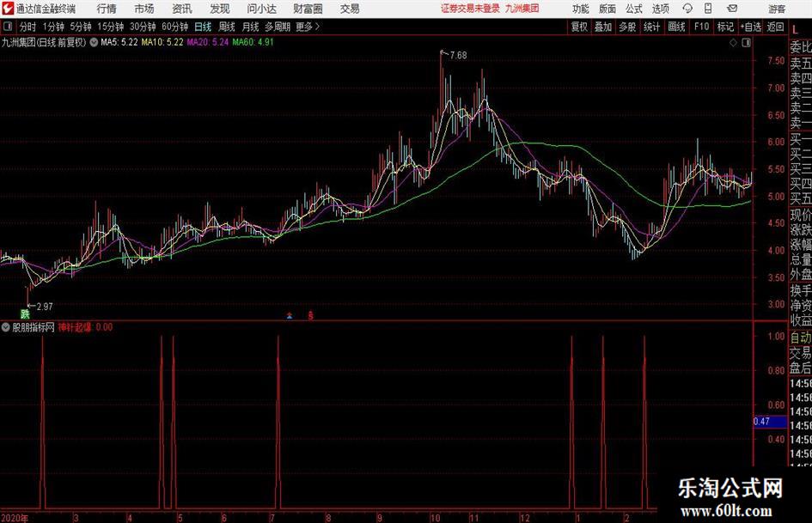
Task: Open the 多周期 multi-period view
Action: point(278,27)
